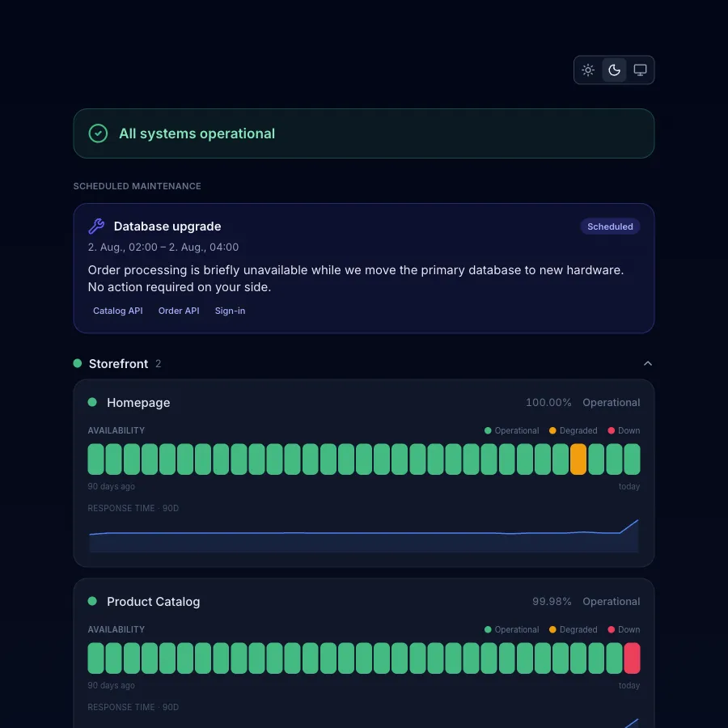The image size is (728, 728).
Task: Click the Homepage green status dot
Action: point(92,402)
